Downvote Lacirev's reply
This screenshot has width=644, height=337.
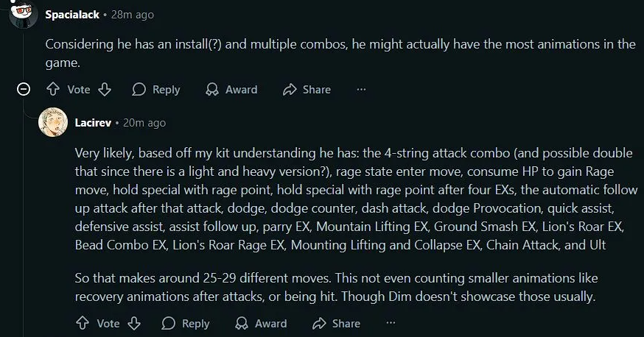[x=134, y=323]
